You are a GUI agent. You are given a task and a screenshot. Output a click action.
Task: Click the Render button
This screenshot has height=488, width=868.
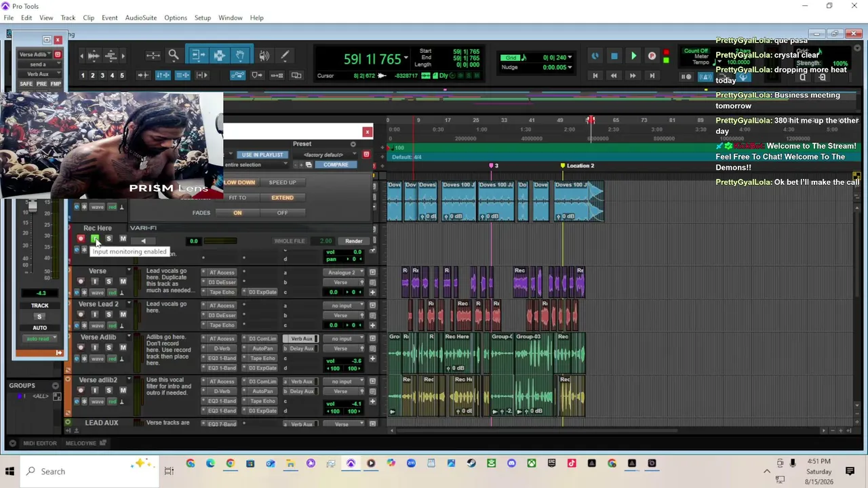click(x=353, y=241)
